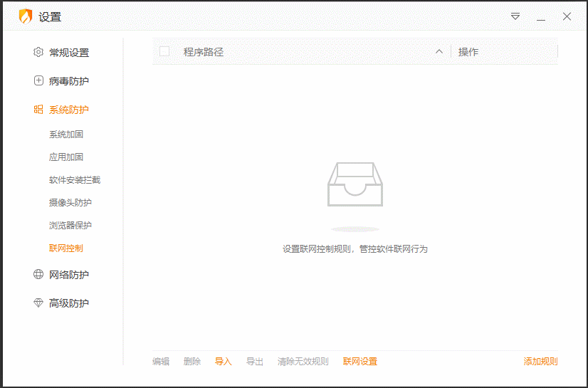Screen dimensions: 588x388
Task: Click the globe icon beside 网络防护
Action: (x=38, y=274)
